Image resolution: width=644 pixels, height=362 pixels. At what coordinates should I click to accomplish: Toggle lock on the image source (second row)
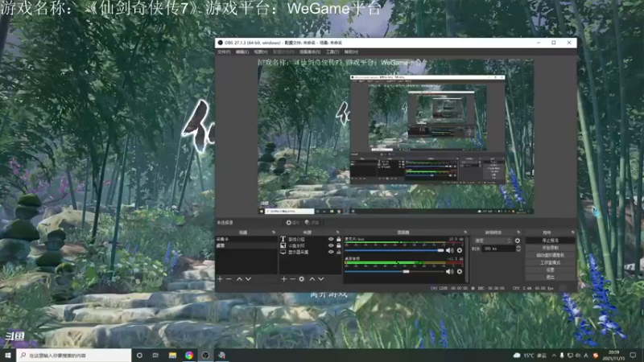[338, 245]
